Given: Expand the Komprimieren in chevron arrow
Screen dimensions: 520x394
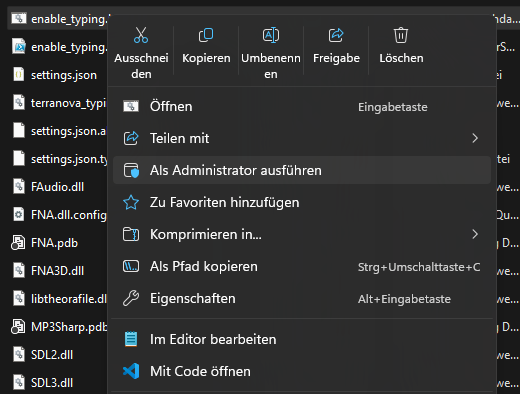Looking at the screenshot, I should 475,234.
